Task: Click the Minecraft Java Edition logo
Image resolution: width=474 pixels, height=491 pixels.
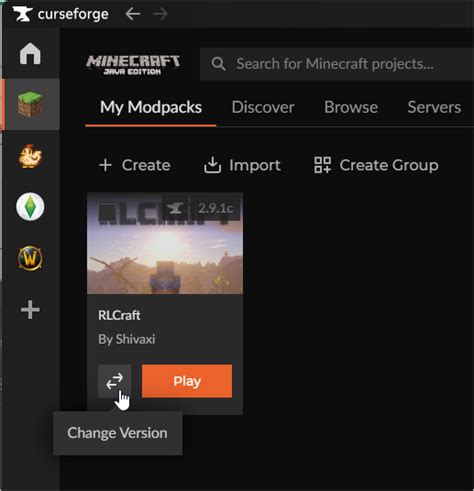Action: pos(133,64)
